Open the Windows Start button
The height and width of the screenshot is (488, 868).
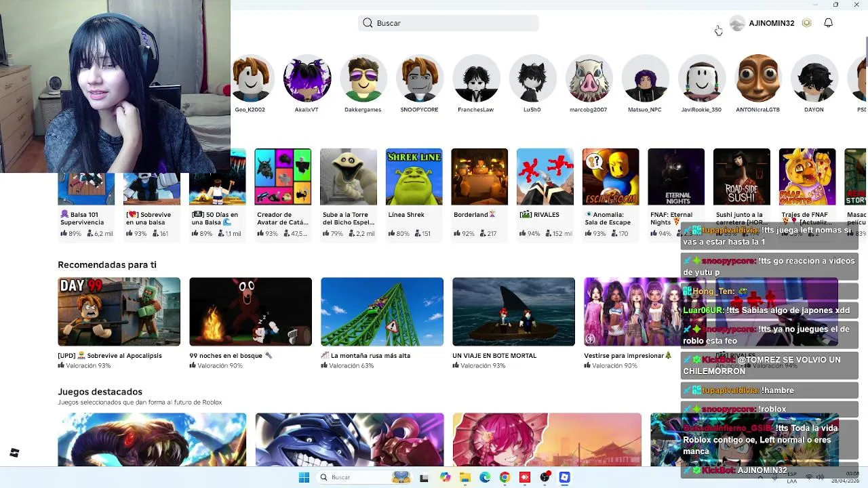304,477
